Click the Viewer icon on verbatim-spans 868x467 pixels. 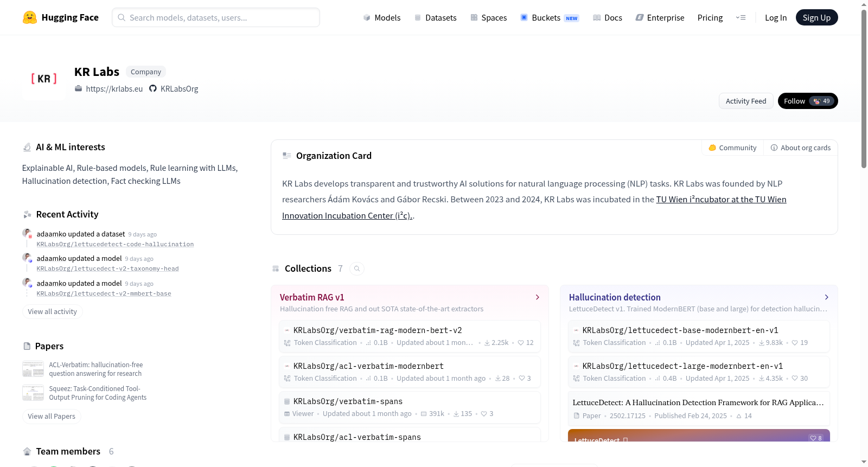[287, 414]
